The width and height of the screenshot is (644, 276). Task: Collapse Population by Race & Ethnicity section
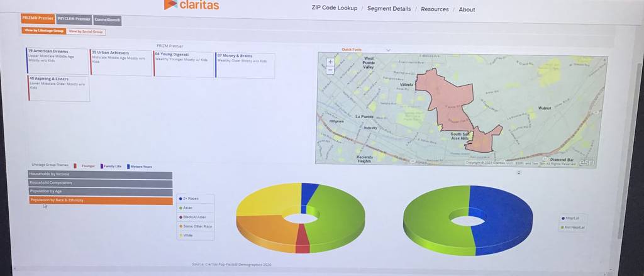click(x=101, y=201)
